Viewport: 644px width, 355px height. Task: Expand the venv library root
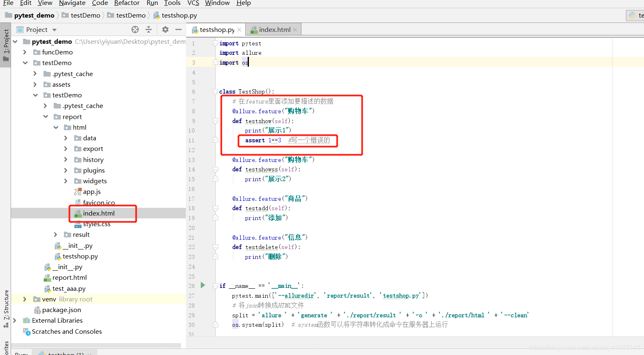(25, 299)
